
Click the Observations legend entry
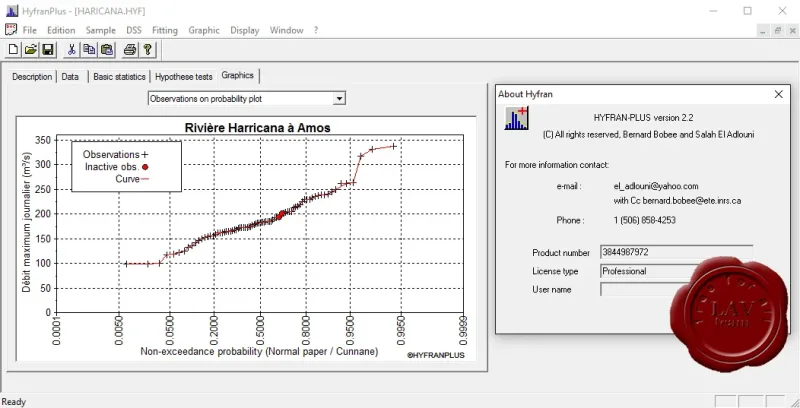click(115, 154)
